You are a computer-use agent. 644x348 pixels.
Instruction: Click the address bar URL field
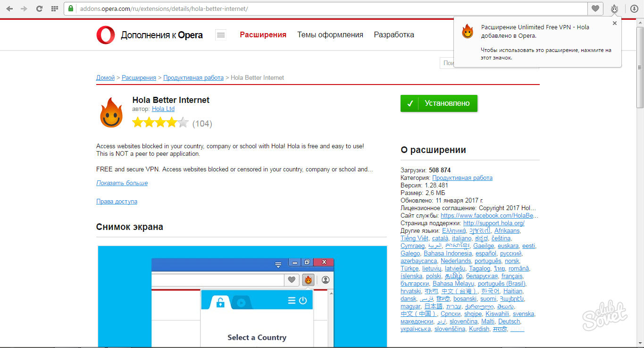pyautogui.click(x=330, y=8)
